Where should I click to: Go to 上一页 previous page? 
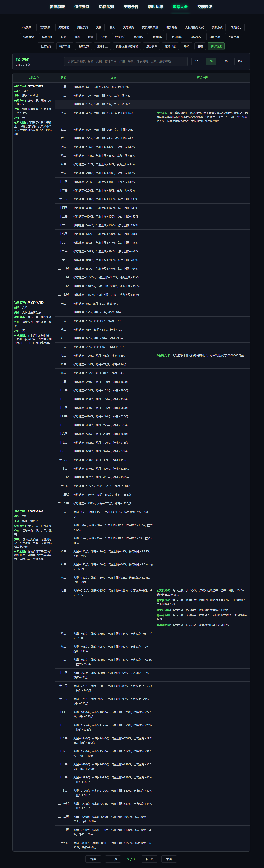click(x=113, y=859)
